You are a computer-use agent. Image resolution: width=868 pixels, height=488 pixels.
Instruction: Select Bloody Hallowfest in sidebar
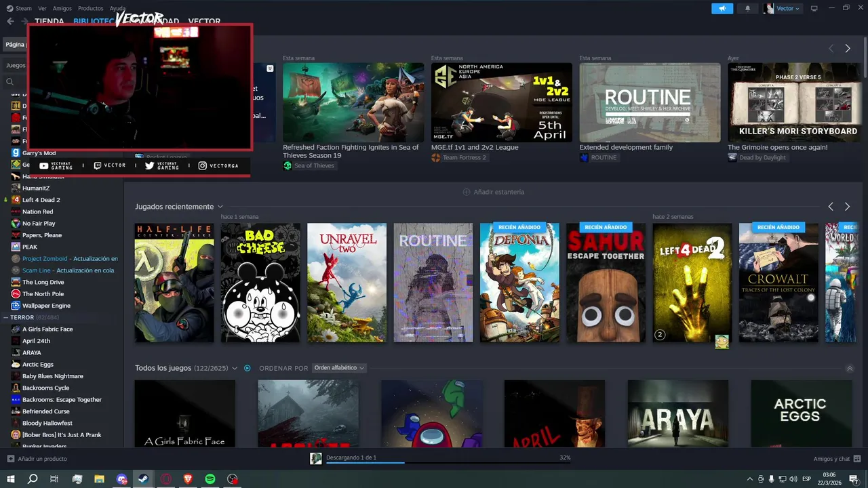pos(47,423)
